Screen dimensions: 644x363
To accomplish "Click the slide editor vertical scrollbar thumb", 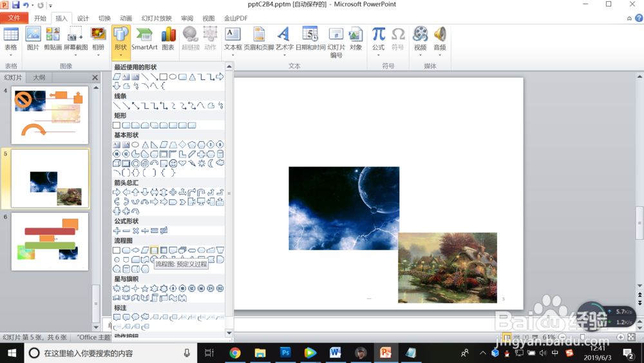I will point(639,223).
